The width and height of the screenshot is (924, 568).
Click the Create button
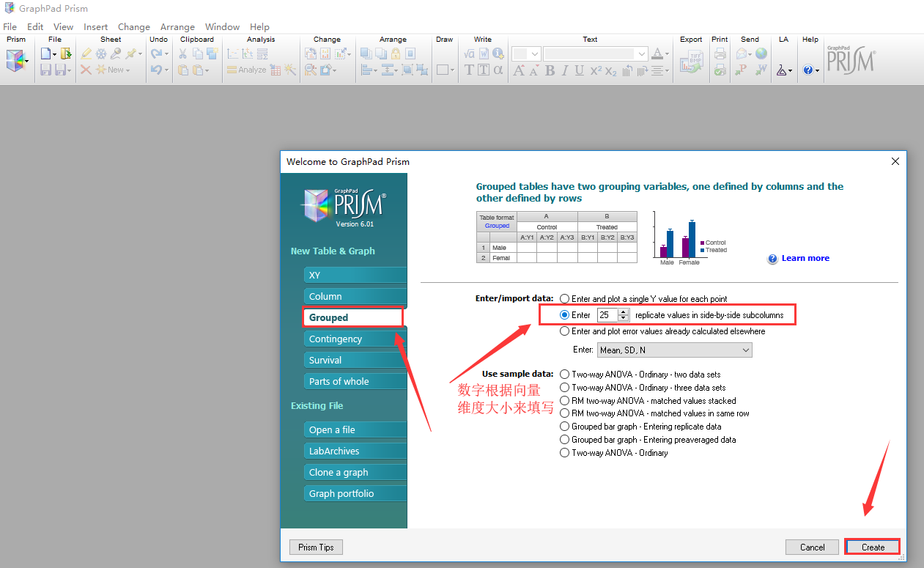coord(872,547)
